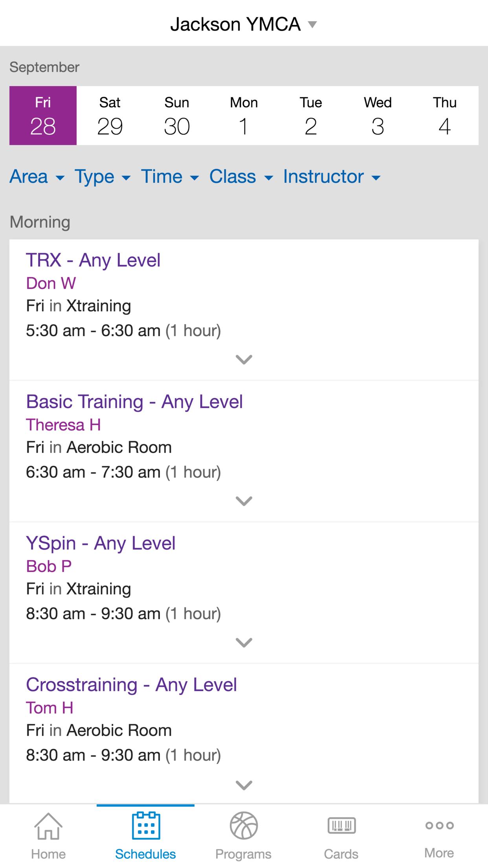Screen dimensions: 488x868
Task: Open the Instructor filter dropdown
Action: (332, 177)
